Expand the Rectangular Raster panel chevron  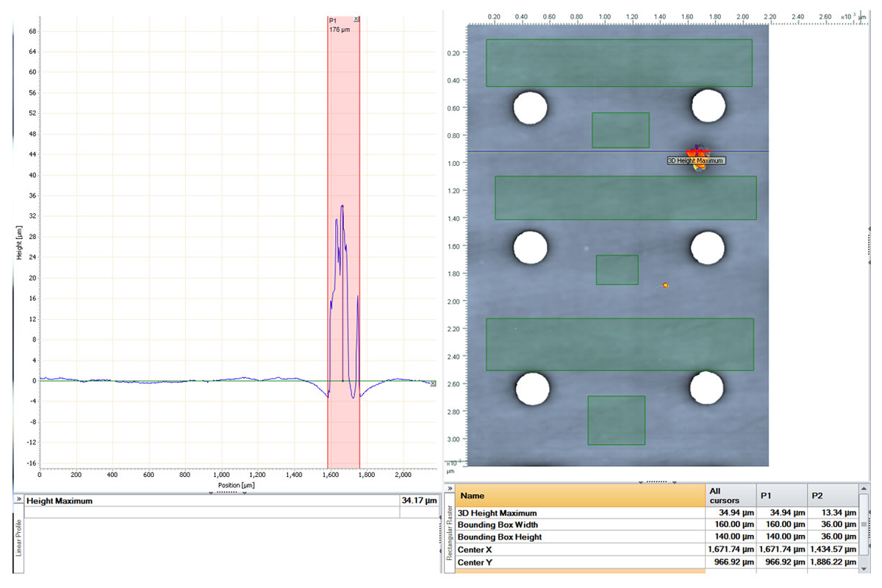tap(449, 489)
